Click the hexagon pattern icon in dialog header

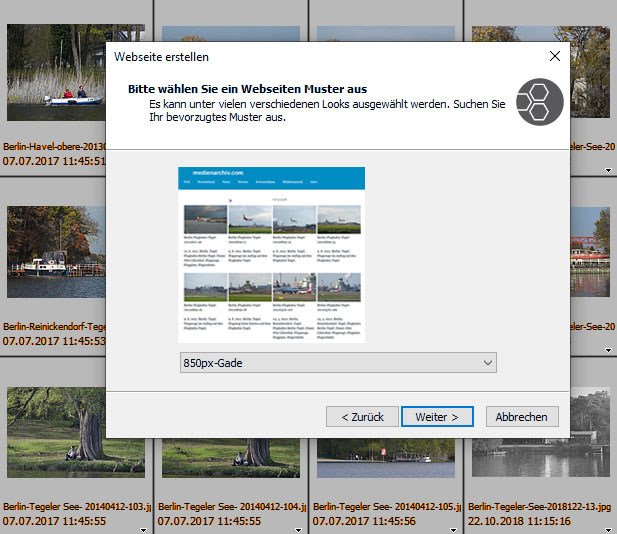(540, 102)
